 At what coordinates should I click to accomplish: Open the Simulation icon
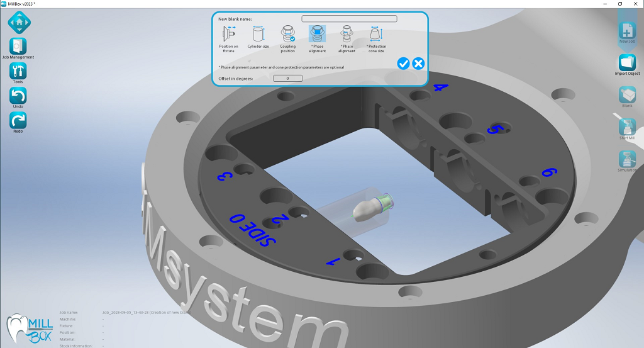click(x=627, y=159)
